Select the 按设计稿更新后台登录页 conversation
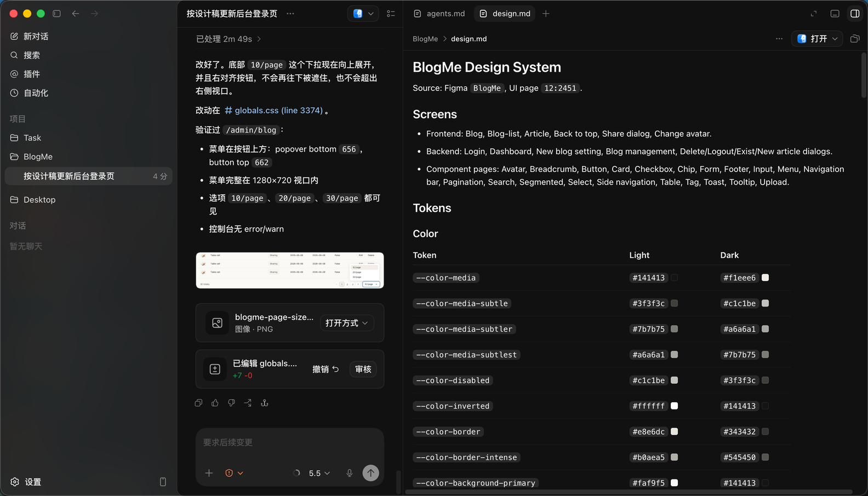 (88, 176)
